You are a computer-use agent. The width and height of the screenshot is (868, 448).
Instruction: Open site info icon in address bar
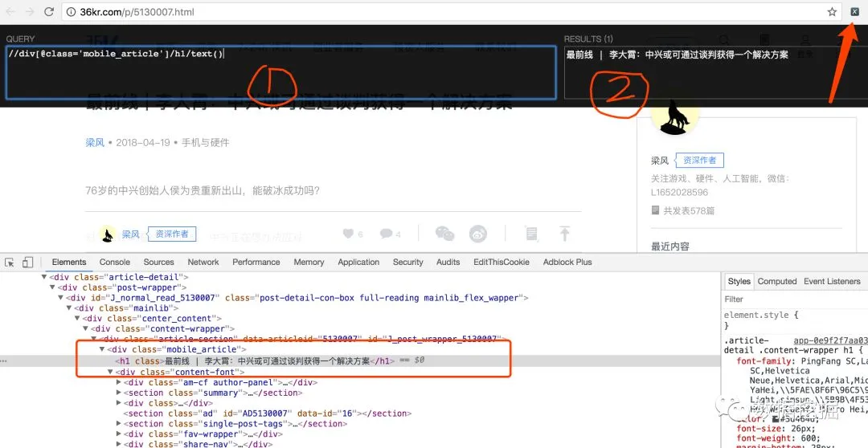pyautogui.click(x=71, y=11)
